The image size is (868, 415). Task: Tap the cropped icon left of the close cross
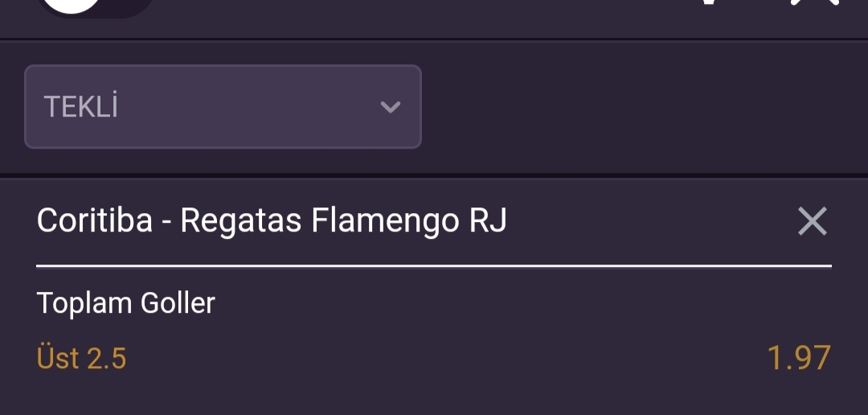[x=708, y=2]
